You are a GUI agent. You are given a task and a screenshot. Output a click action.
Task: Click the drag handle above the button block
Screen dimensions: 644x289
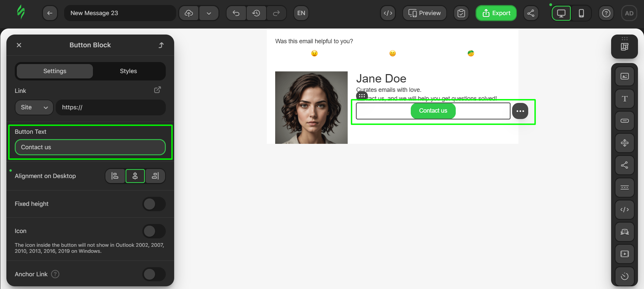pyautogui.click(x=362, y=96)
